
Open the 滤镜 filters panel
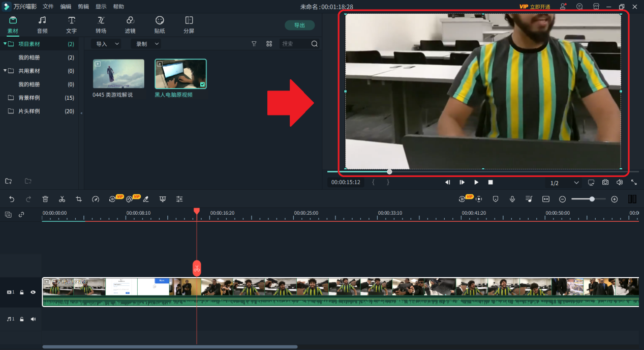[130, 24]
